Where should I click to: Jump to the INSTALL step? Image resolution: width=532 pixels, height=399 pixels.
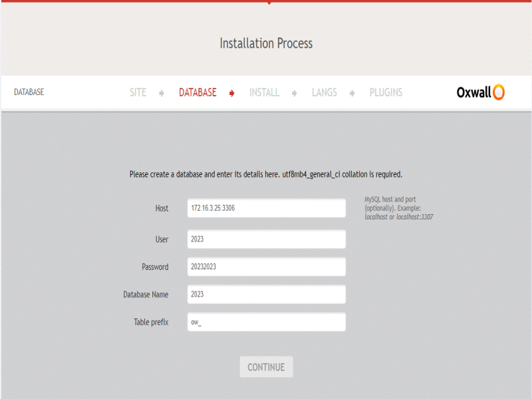pyautogui.click(x=264, y=92)
